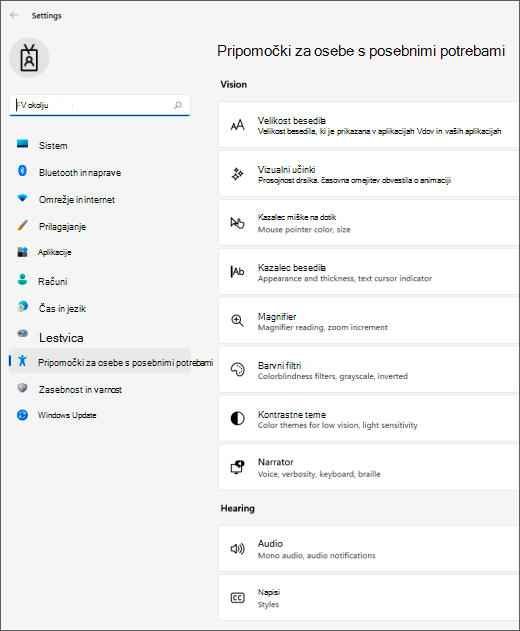This screenshot has width=520, height=631.
Task: Click the Settings window title
Action: coord(47,16)
